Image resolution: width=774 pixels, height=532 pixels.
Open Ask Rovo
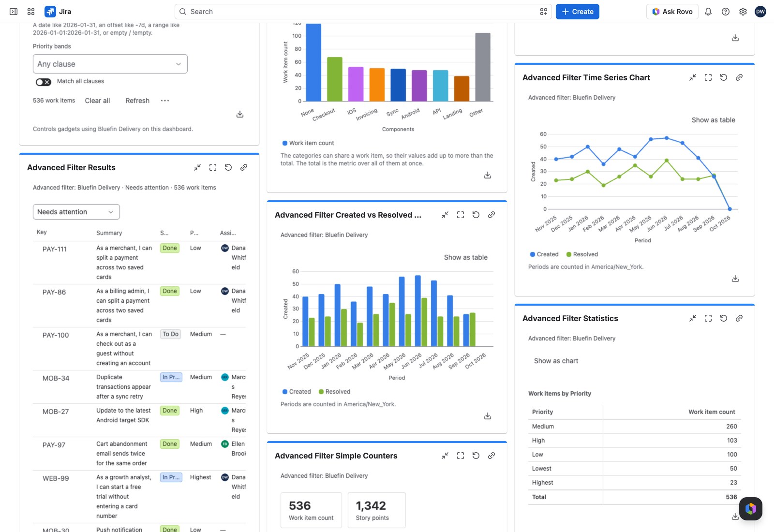pyautogui.click(x=672, y=12)
